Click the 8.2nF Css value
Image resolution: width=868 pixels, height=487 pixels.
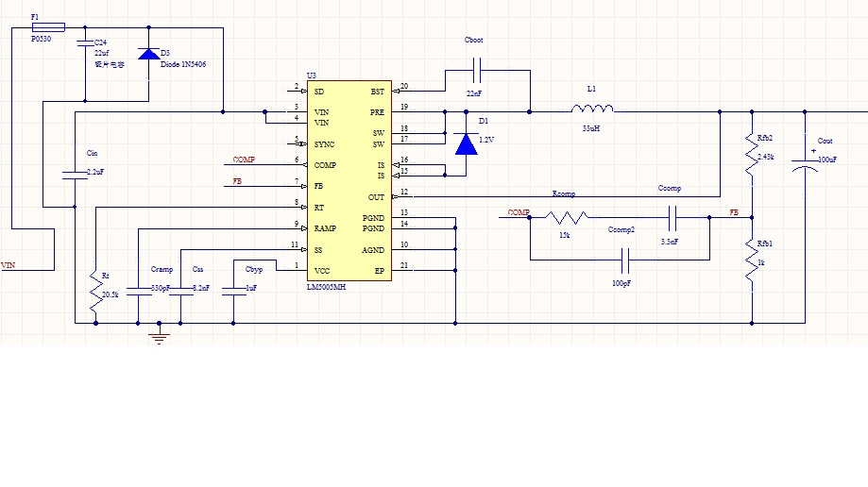[x=201, y=288]
